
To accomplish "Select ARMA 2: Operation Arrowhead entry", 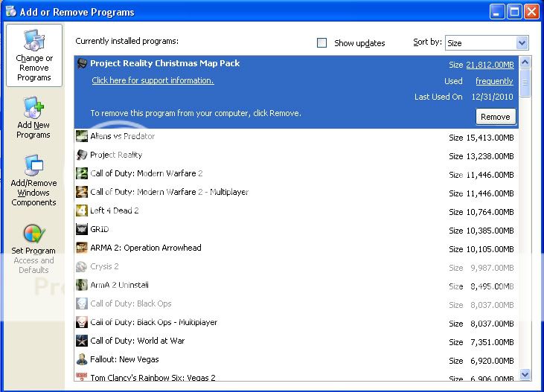I will click(x=146, y=248).
